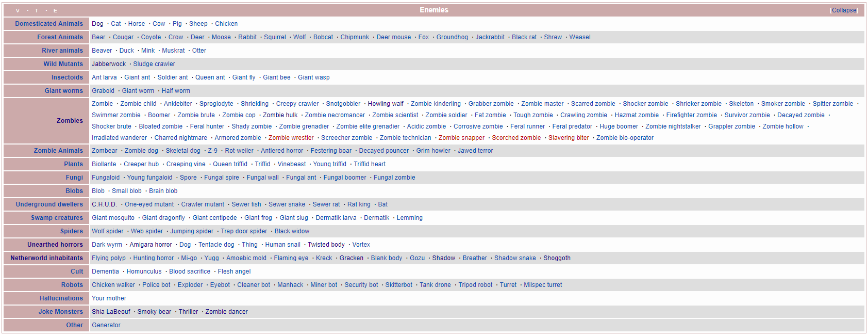Screen dimensions: 868x336
Task: Open the Netherworld inhabitants category link
Action: [x=46, y=258]
